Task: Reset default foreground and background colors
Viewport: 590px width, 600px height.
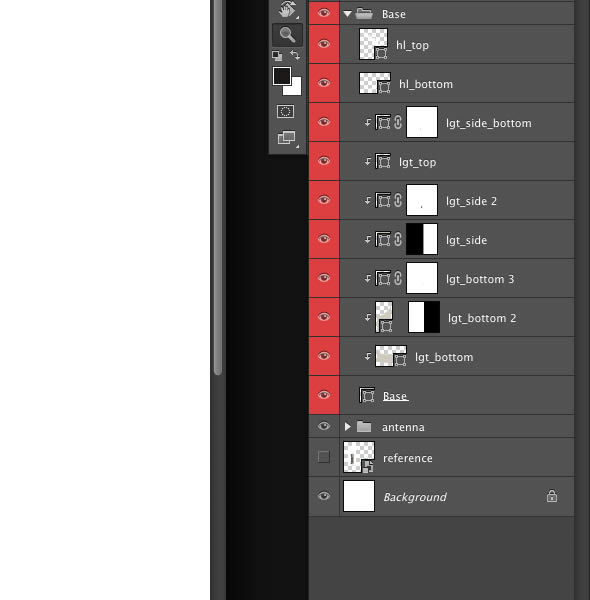Action: [277, 56]
